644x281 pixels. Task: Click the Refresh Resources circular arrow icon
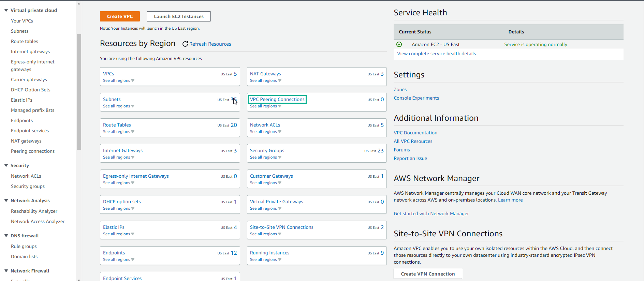pos(185,44)
